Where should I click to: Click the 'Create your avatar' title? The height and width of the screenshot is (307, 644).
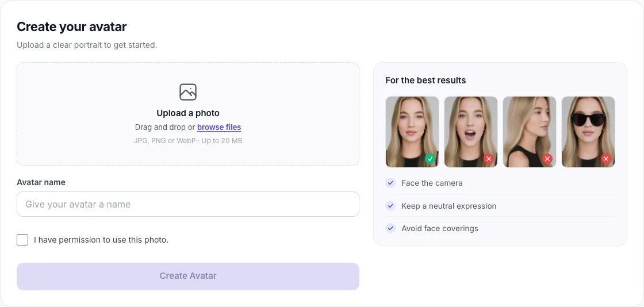[72, 27]
